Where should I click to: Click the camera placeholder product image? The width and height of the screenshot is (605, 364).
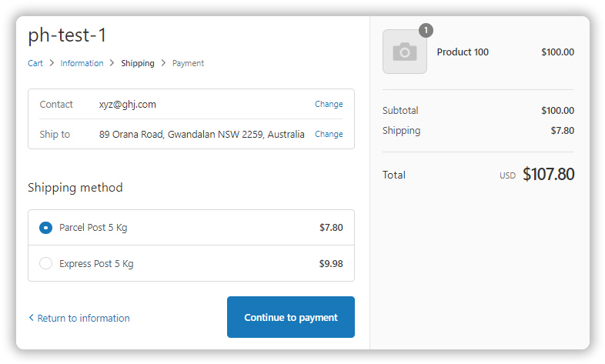tap(404, 52)
